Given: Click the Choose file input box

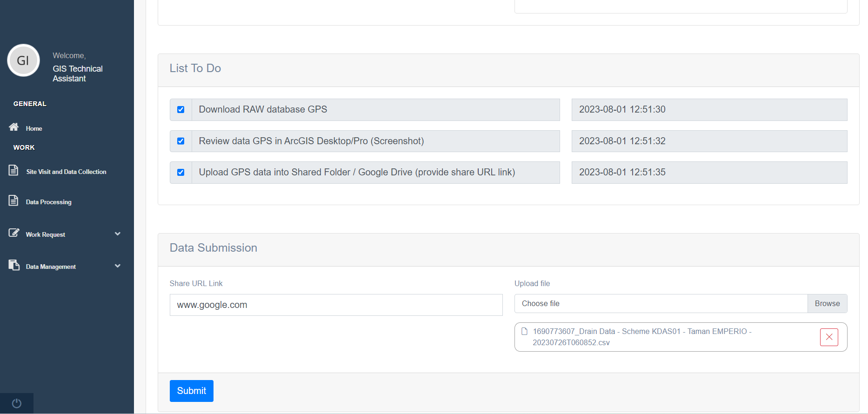Looking at the screenshot, I should click(661, 303).
